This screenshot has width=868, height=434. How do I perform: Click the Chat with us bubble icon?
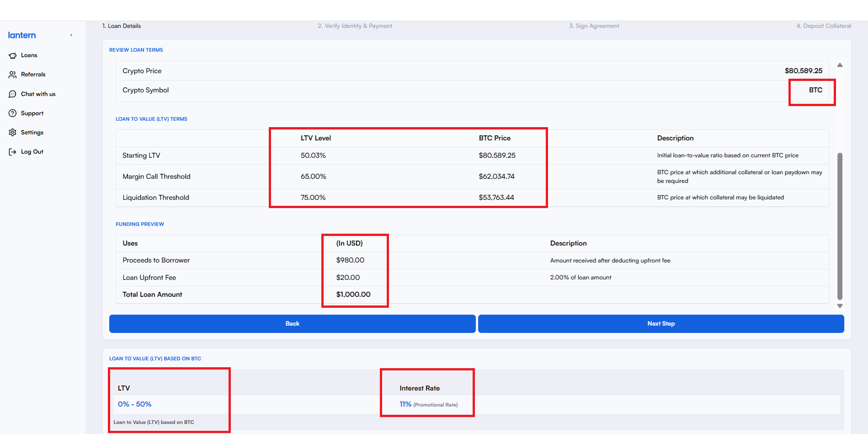click(x=12, y=94)
